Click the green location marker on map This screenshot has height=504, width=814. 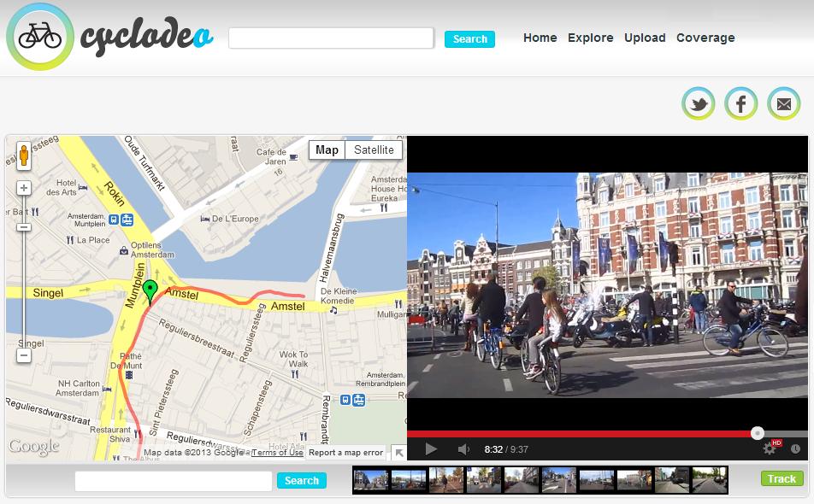click(150, 291)
